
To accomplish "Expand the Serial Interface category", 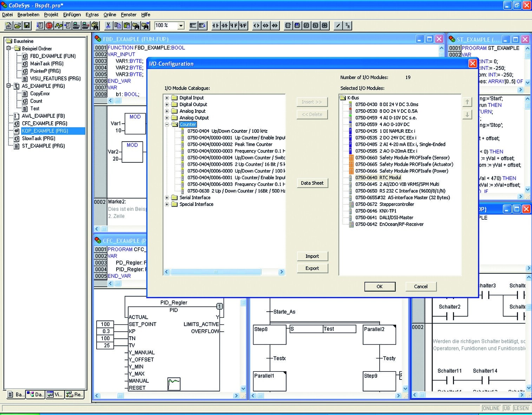I will (167, 197).
